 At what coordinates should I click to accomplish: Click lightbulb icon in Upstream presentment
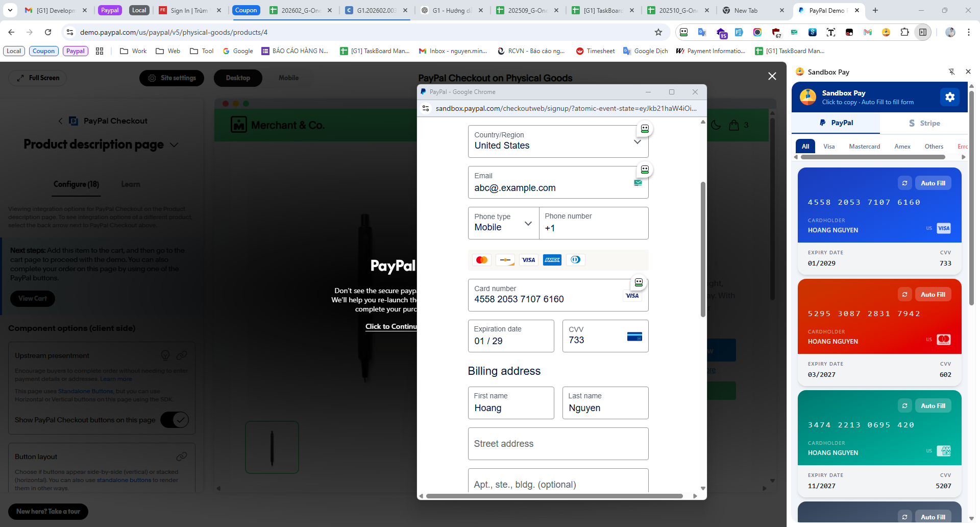(165, 355)
